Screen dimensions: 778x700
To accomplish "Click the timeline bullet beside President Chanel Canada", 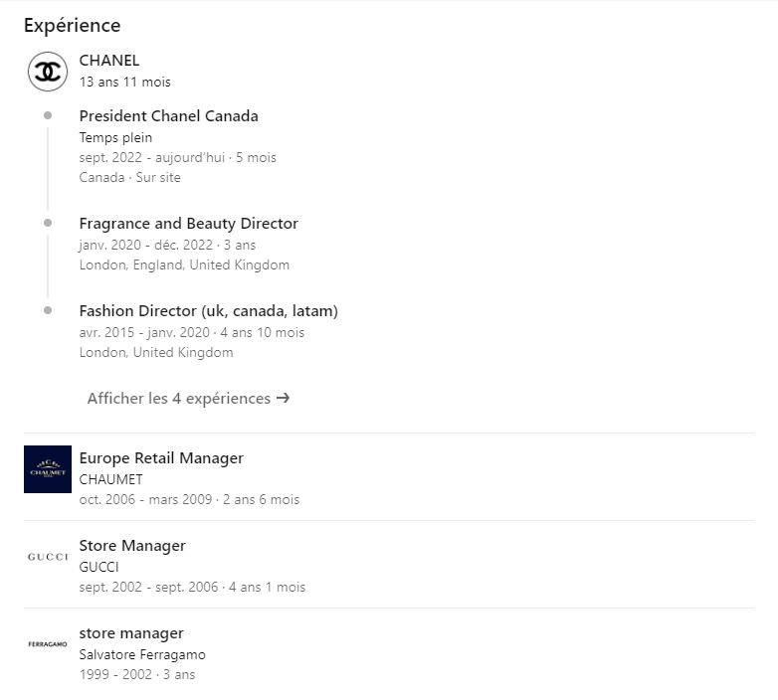I will pos(48,115).
